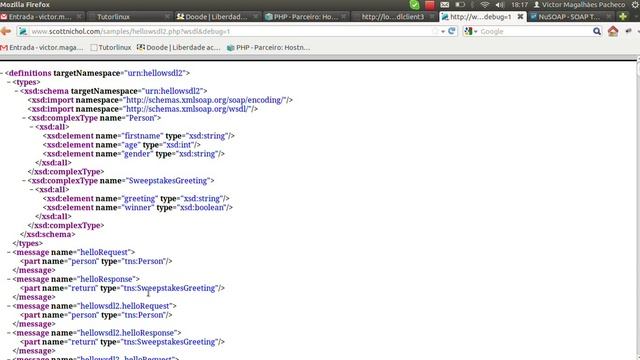The width and height of the screenshot is (640, 360).
Task: Click the age xsd:int element line
Action: coord(122,145)
